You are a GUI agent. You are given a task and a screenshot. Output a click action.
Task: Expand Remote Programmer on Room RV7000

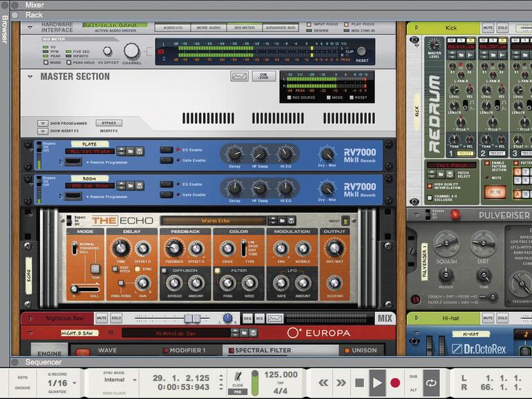click(61, 196)
